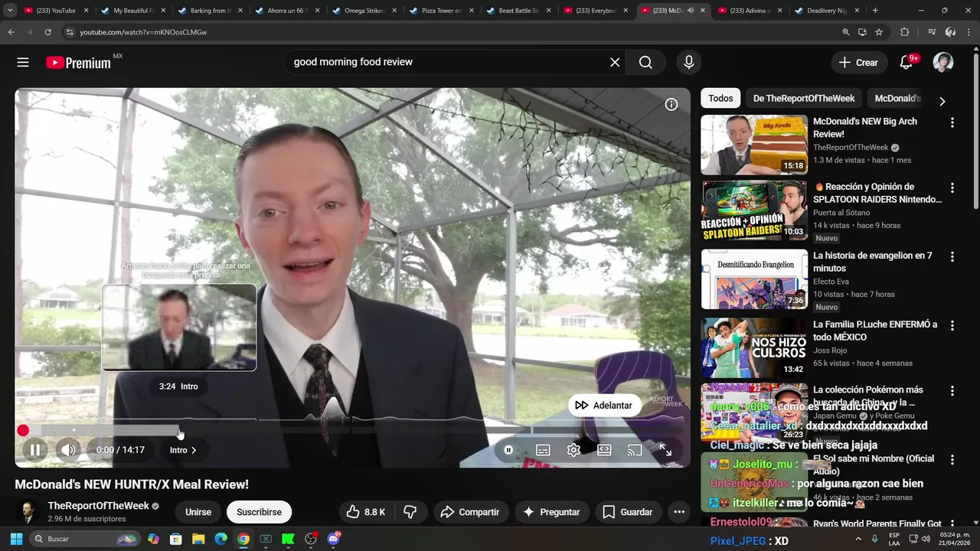Expand the Intro chapter list
The image size is (980, 551).
pyautogui.click(x=183, y=450)
